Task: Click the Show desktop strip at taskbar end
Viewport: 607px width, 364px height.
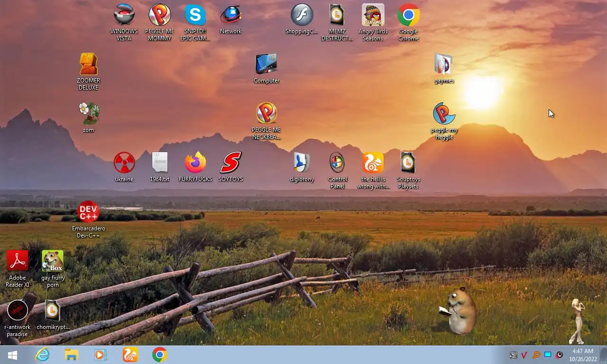Action: click(604, 355)
